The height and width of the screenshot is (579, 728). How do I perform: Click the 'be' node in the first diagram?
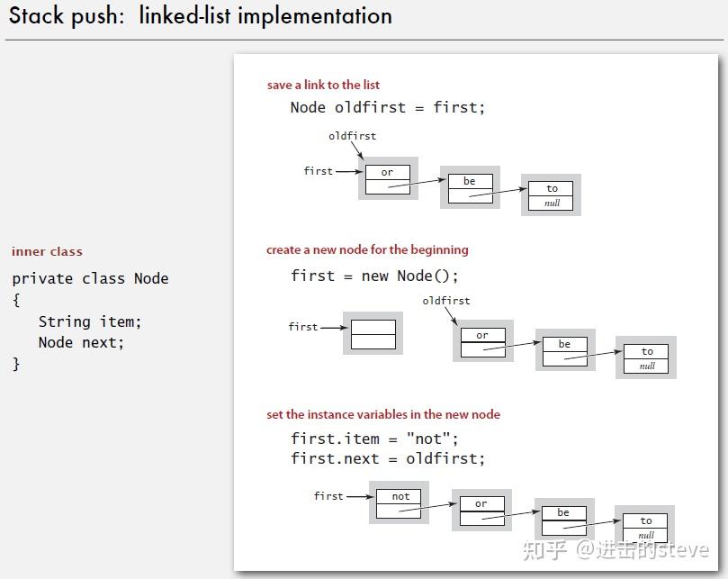coord(470,186)
